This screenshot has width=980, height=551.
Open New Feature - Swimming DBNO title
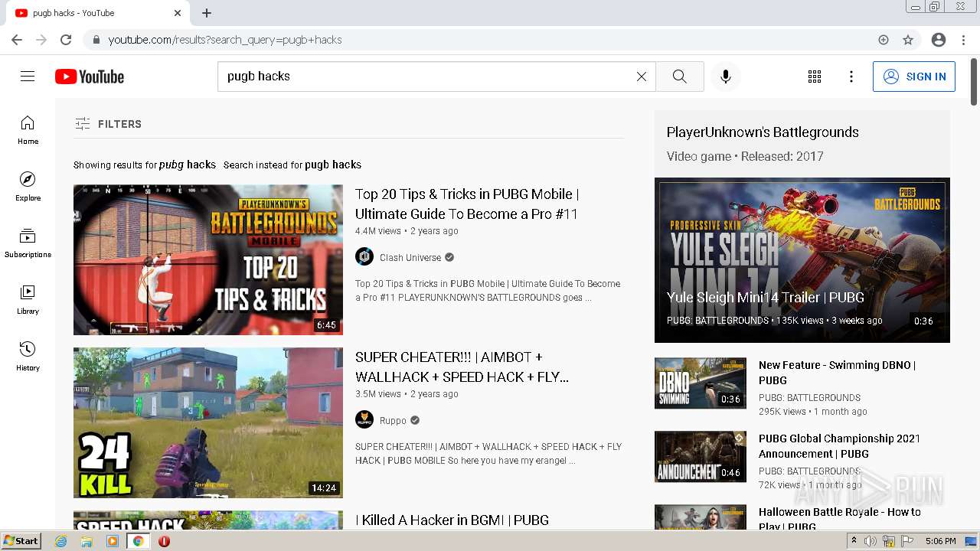[x=837, y=373]
